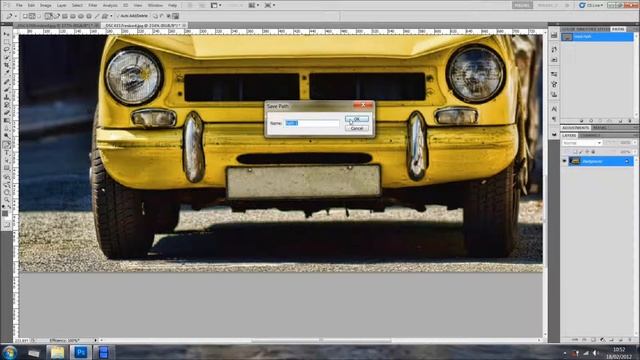Open the custom shape options dropdown arrow
The width and height of the screenshot is (640, 360).
[x=111, y=16]
